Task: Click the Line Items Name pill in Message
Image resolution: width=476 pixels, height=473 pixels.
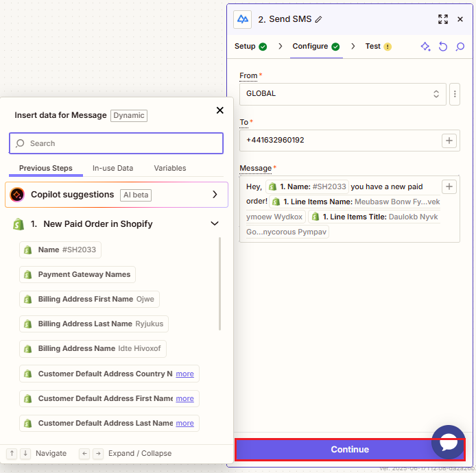Action: [x=355, y=202]
